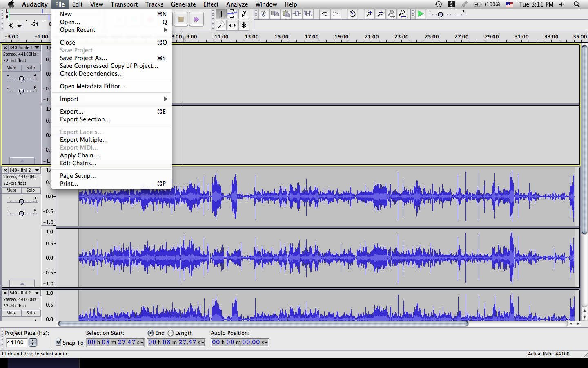The image size is (588, 368).
Task: Click the Zoom In magnifier icon
Action: click(369, 14)
